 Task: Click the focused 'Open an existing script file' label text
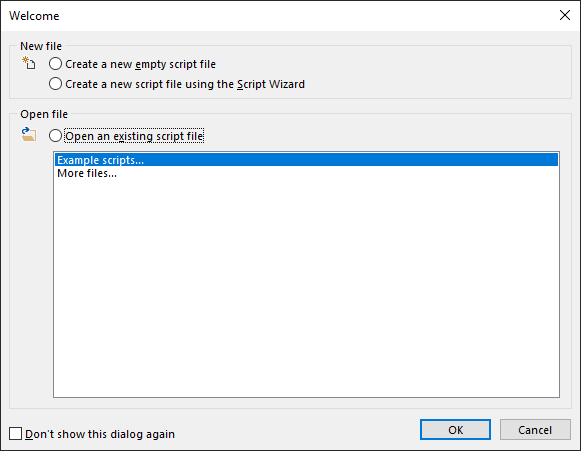134,136
